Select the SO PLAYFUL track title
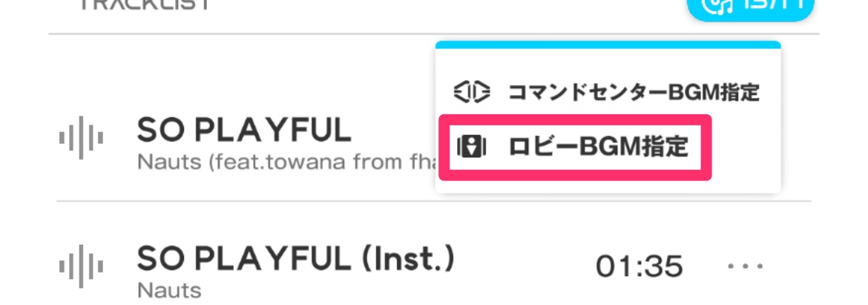Image resolution: width=868 pixels, height=305 pixels. point(244,131)
